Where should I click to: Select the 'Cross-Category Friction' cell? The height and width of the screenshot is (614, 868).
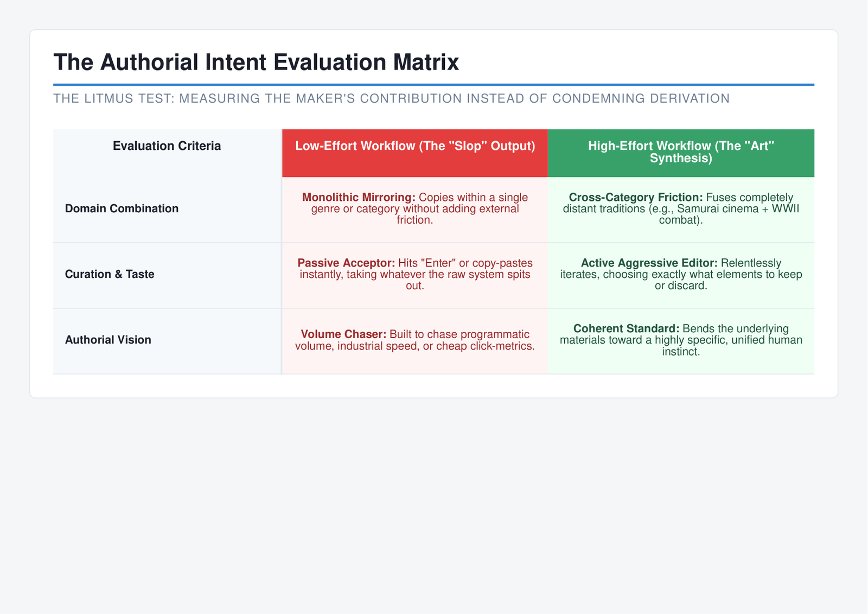(x=681, y=209)
